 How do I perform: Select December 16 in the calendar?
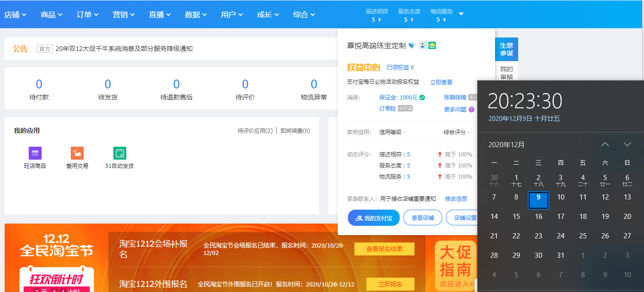click(x=539, y=217)
